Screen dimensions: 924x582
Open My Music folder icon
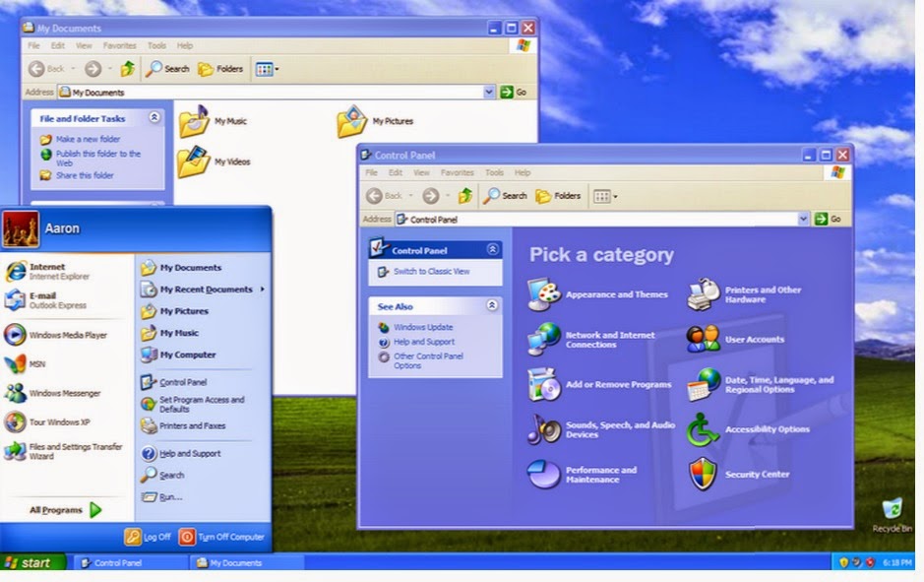[194, 121]
